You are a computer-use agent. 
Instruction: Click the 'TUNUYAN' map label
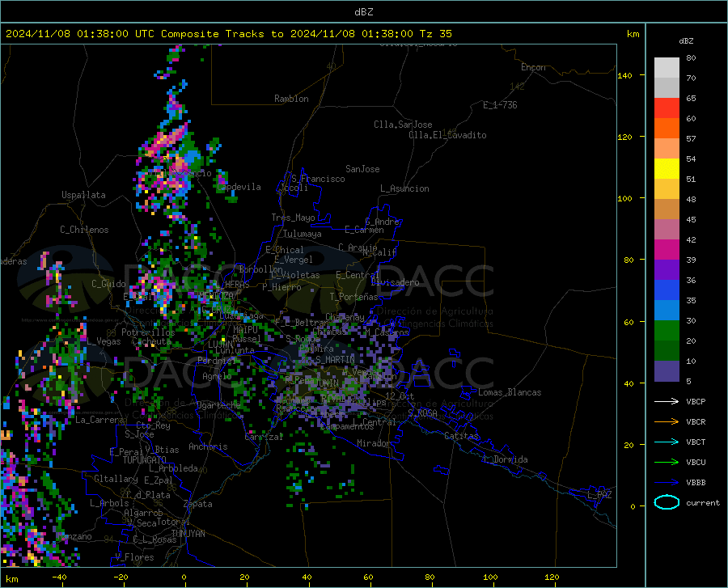(x=188, y=534)
